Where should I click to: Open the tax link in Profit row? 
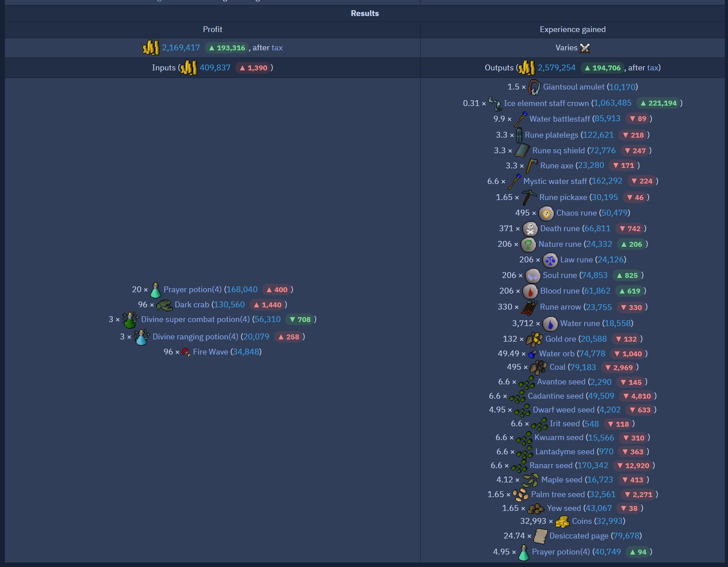(x=277, y=48)
